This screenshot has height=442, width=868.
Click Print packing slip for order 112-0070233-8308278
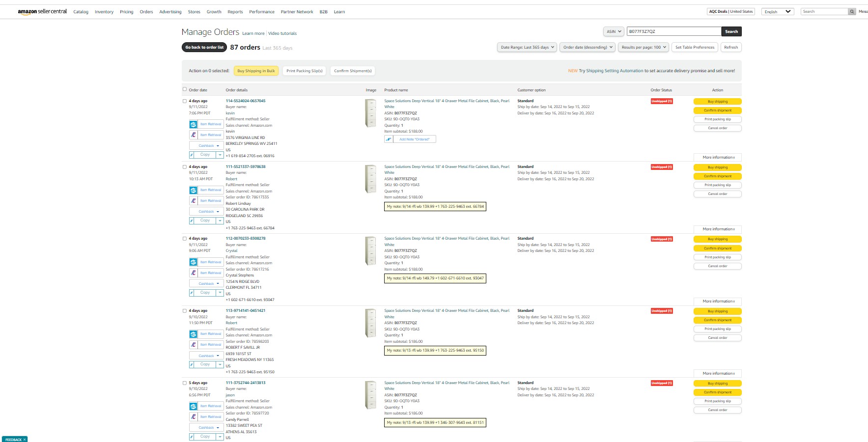[718, 257]
